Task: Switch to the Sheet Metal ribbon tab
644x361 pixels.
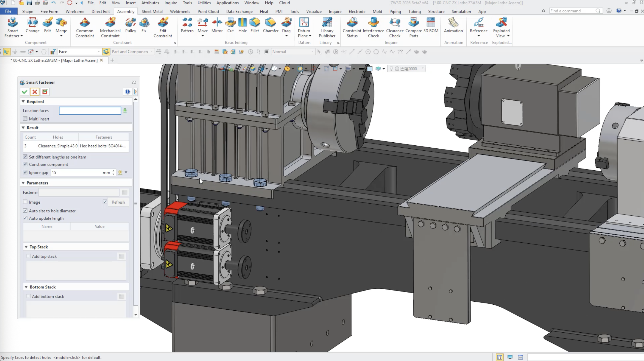Action: [152, 12]
